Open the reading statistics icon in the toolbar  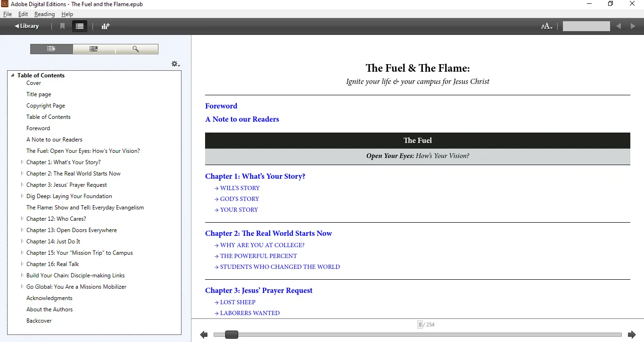coord(106,26)
